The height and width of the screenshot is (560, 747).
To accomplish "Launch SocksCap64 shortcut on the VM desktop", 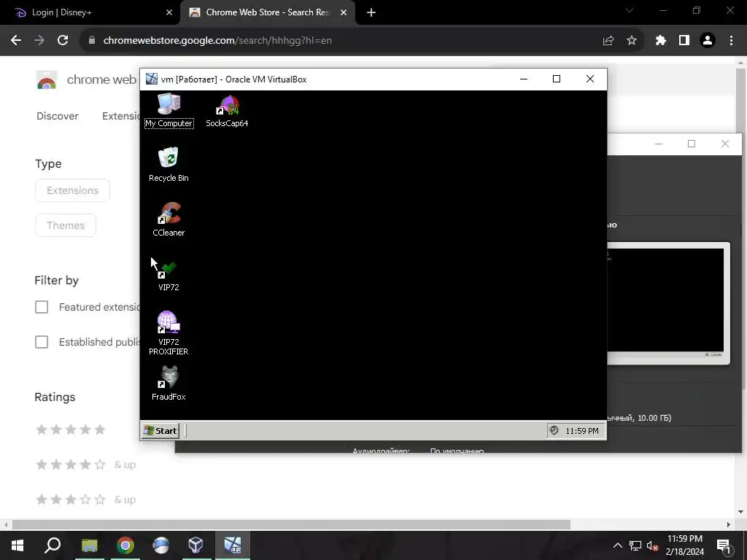I will (227, 111).
